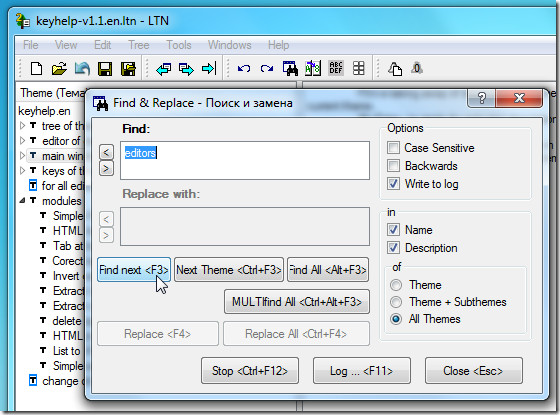Click Stop <Ctrl+F12> button
Image resolution: width=560 pixels, height=415 pixels.
tap(250, 371)
